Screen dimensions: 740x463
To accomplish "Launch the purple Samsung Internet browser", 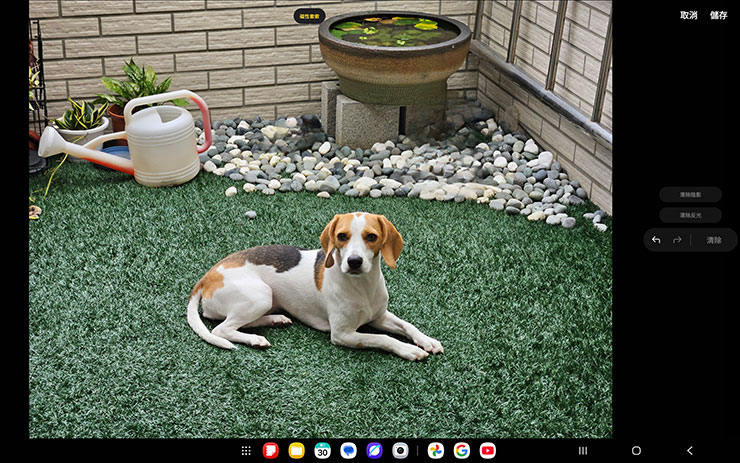I will [374, 451].
